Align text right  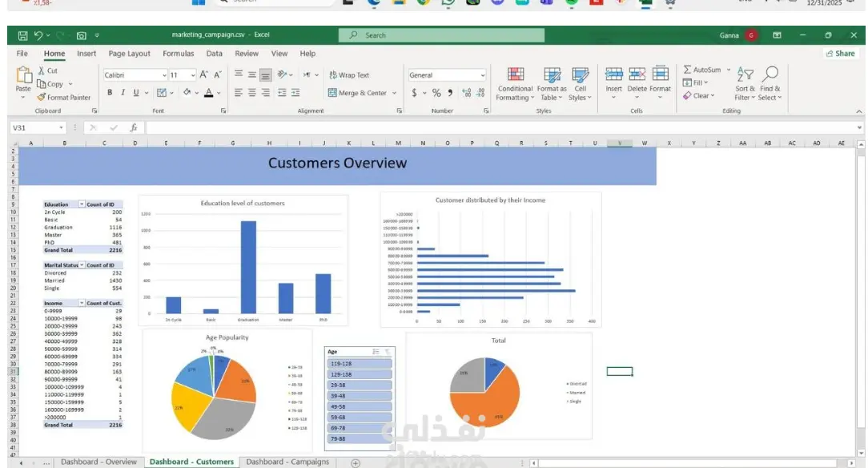click(x=266, y=92)
